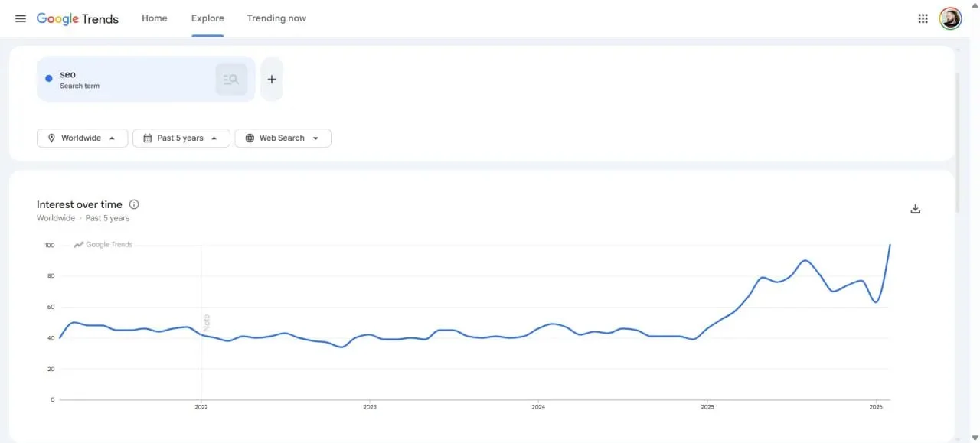Open the hamburger main menu
The height and width of the screenshot is (443, 980).
[21, 18]
